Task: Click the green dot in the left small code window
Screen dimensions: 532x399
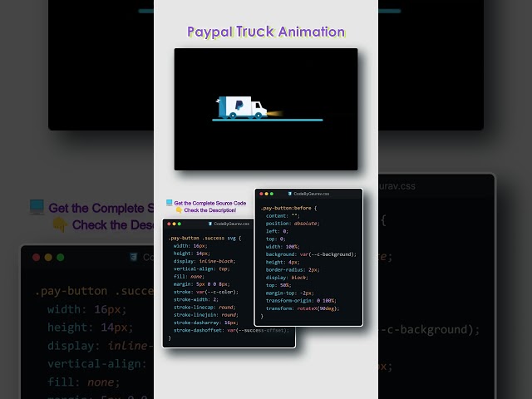Action: click(x=180, y=224)
